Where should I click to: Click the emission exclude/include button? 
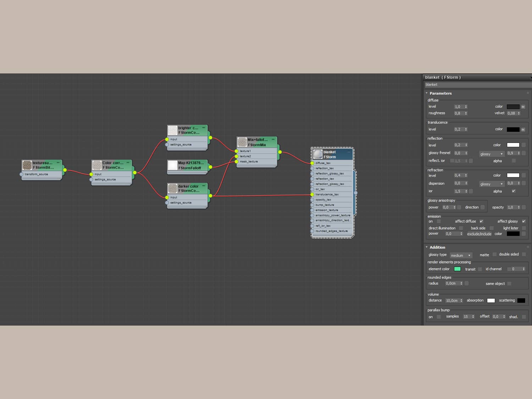click(479, 234)
